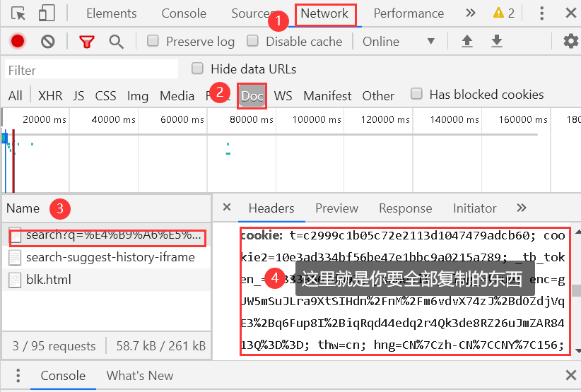This screenshot has width=581, height=392.
Task: Filter requests by JS
Action: coord(78,96)
